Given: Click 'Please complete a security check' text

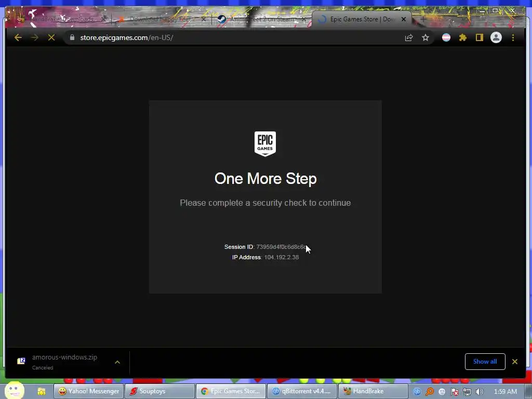Looking at the screenshot, I should click(x=265, y=203).
